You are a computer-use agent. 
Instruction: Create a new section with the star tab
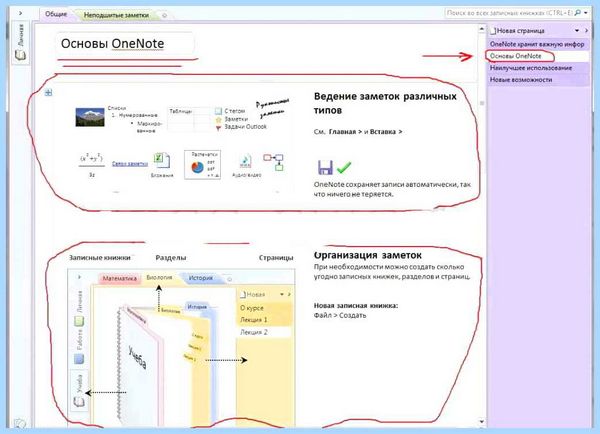point(165,15)
